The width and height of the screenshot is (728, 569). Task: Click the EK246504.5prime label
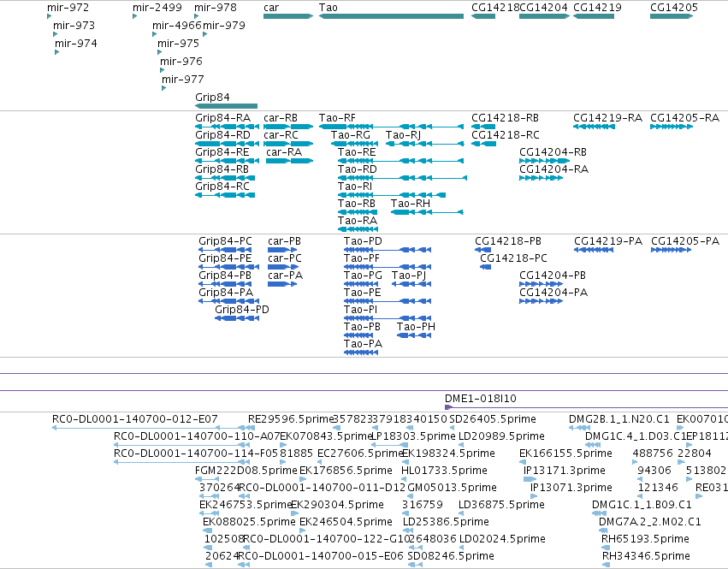coord(346,522)
